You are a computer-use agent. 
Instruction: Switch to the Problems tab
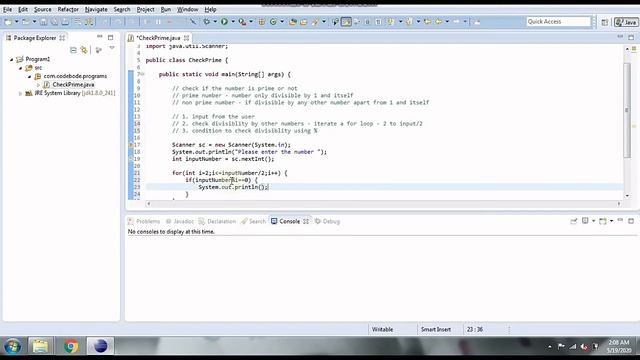coord(144,221)
